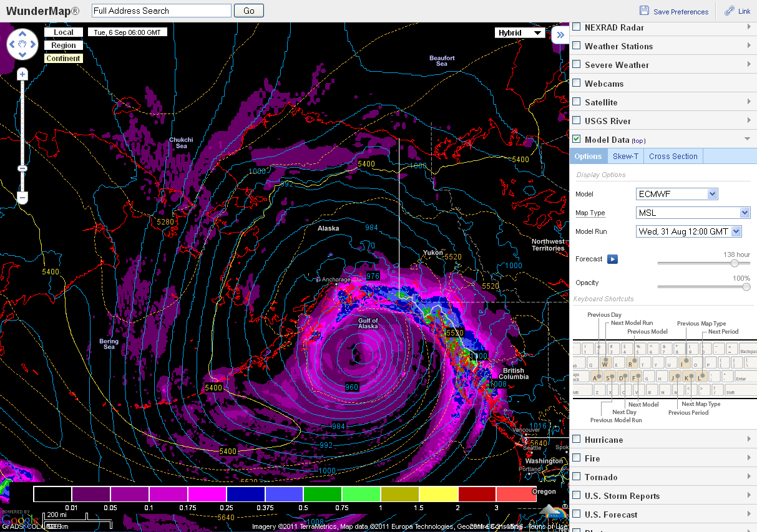Collapse the Model Data section arrow
This screenshot has height=532, width=757.
[x=748, y=139]
